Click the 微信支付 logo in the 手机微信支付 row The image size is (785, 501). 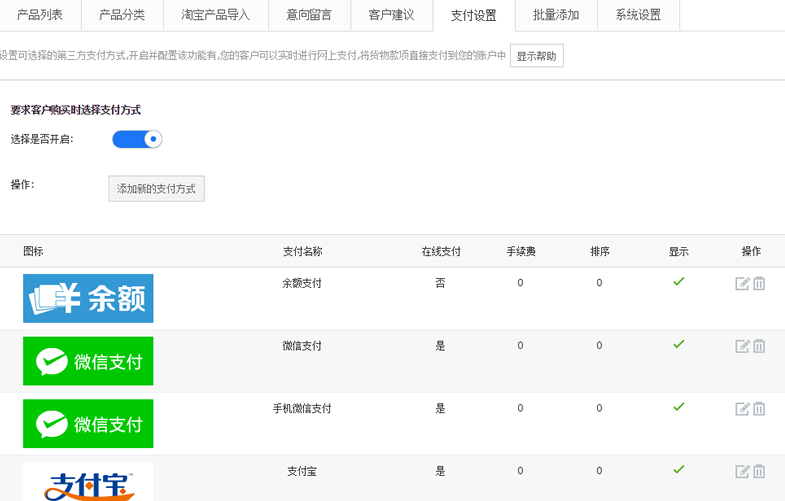[x=88, y=423]
